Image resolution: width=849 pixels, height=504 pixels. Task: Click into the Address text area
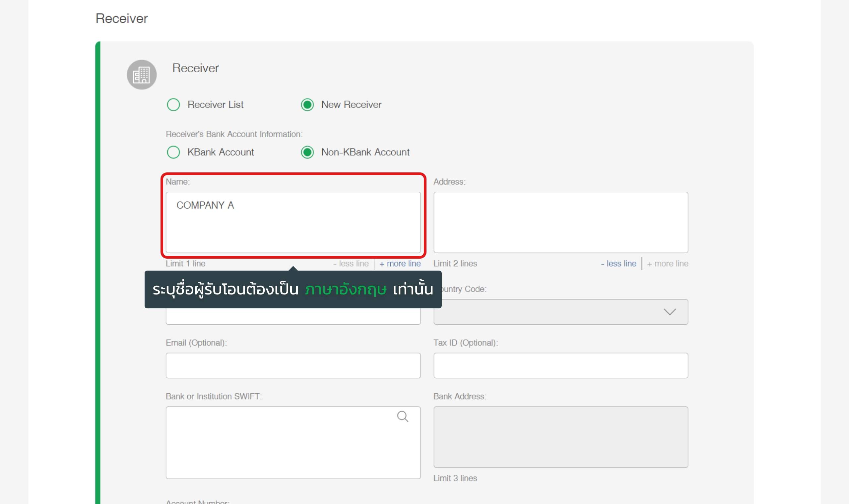click(x=560, y=222)
